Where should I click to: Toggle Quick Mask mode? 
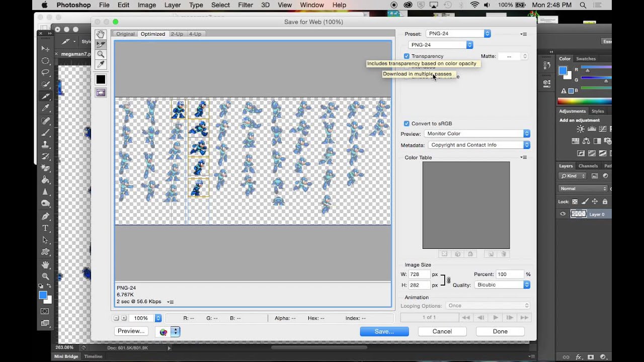coord(45,311)
